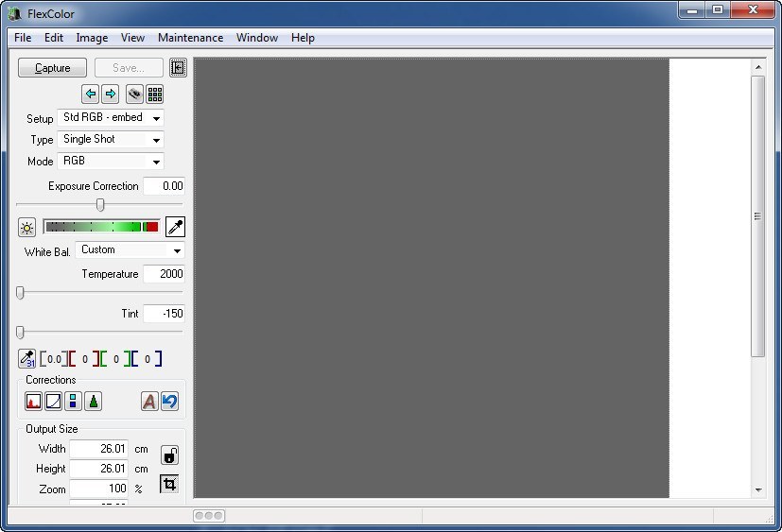Click the Zoom percentage field

[x=98, y=489]
